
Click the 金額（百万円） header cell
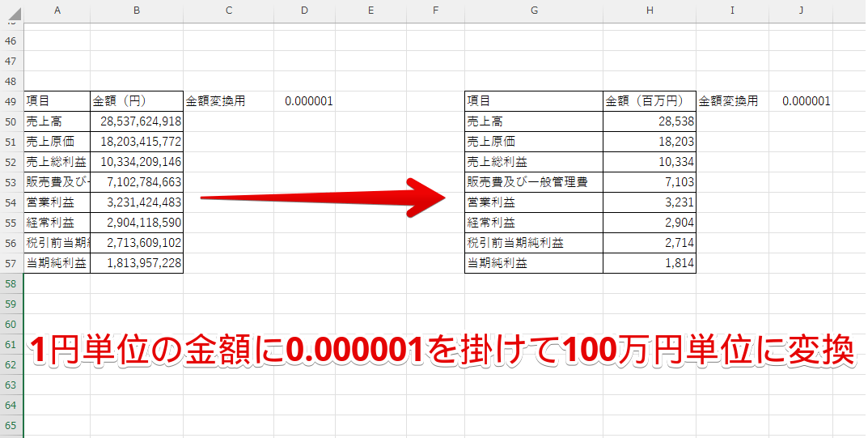(650, 101)
